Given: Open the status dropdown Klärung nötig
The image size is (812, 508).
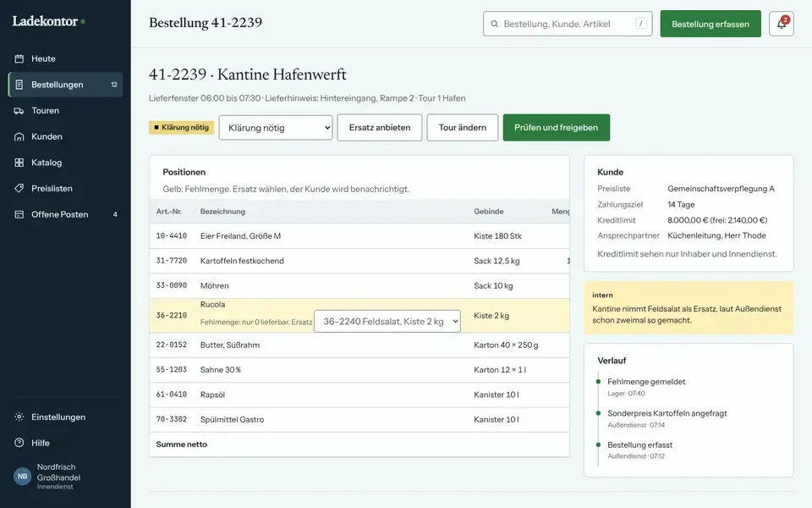Looking at the screenshot, I should click(x=276, y=128).
